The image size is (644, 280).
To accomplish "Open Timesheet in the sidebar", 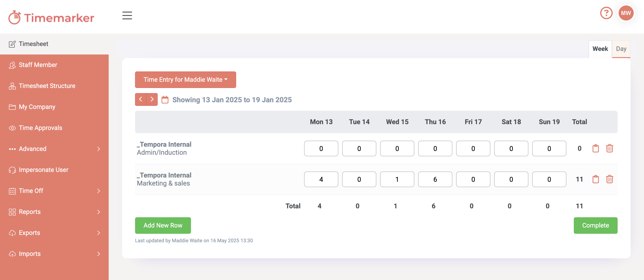I will click(x=54, y=44).
